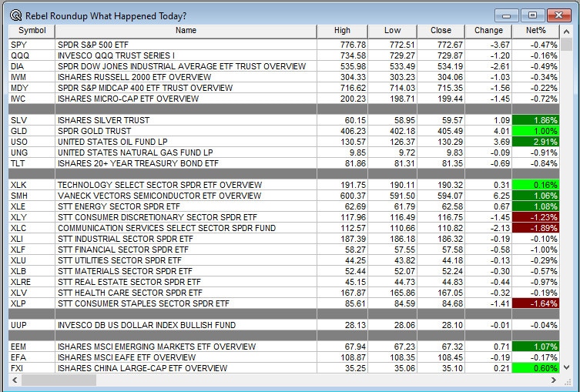Select the UUP symbol cell

point(32,325)
